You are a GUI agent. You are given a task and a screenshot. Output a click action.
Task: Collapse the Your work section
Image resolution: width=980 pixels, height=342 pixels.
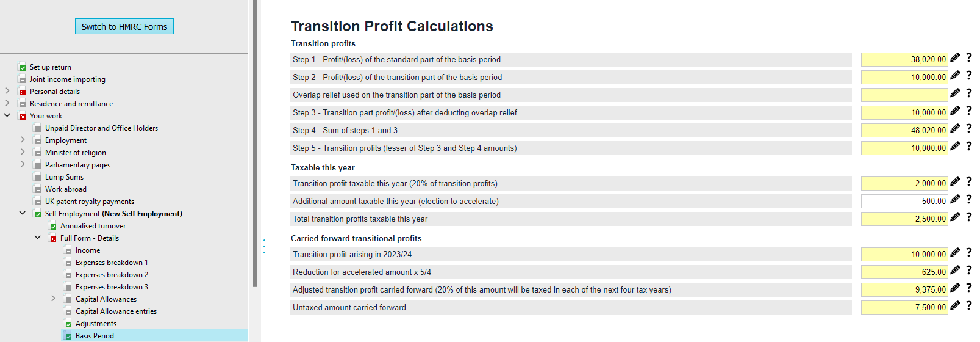7,115
